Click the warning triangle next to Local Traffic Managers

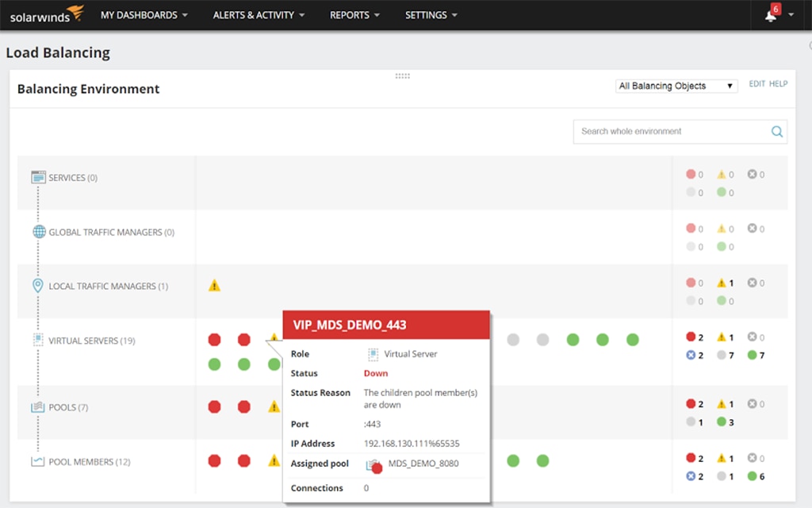click(x=214, y=285)
